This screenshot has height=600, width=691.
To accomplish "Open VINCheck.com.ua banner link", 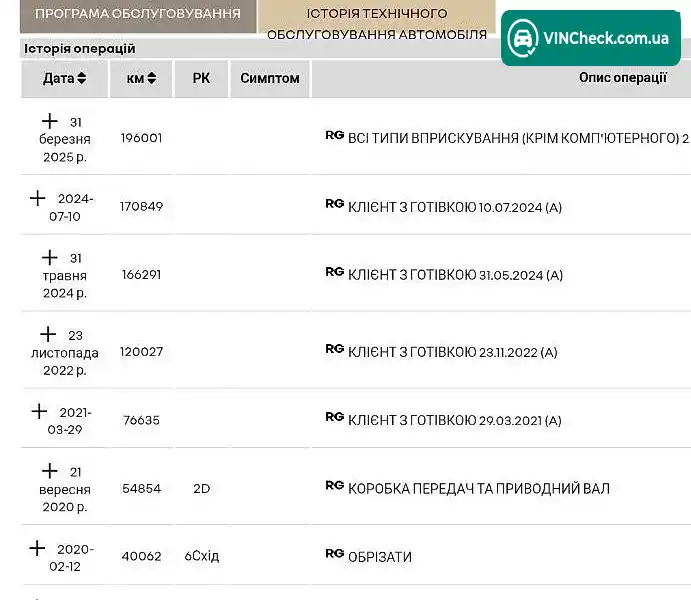I will (591, 38).
